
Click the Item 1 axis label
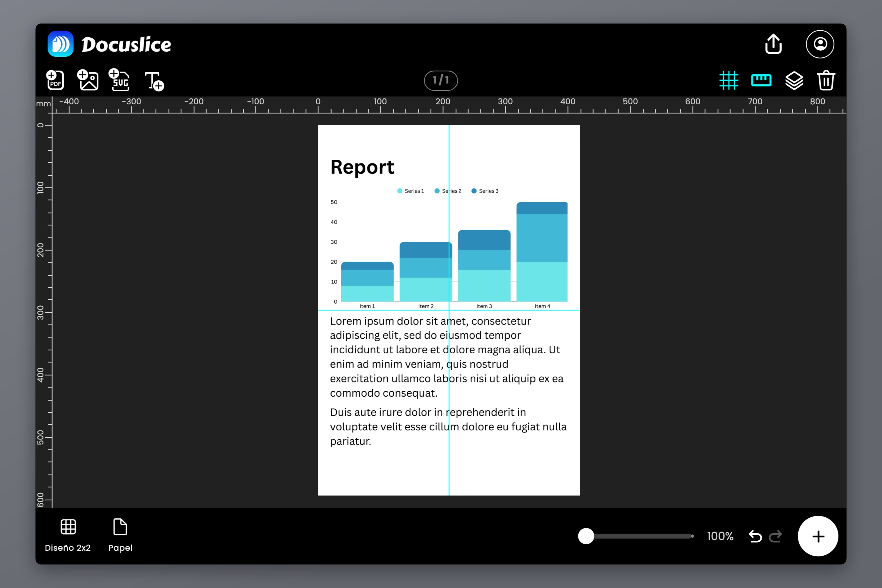[x=367, y=306]
